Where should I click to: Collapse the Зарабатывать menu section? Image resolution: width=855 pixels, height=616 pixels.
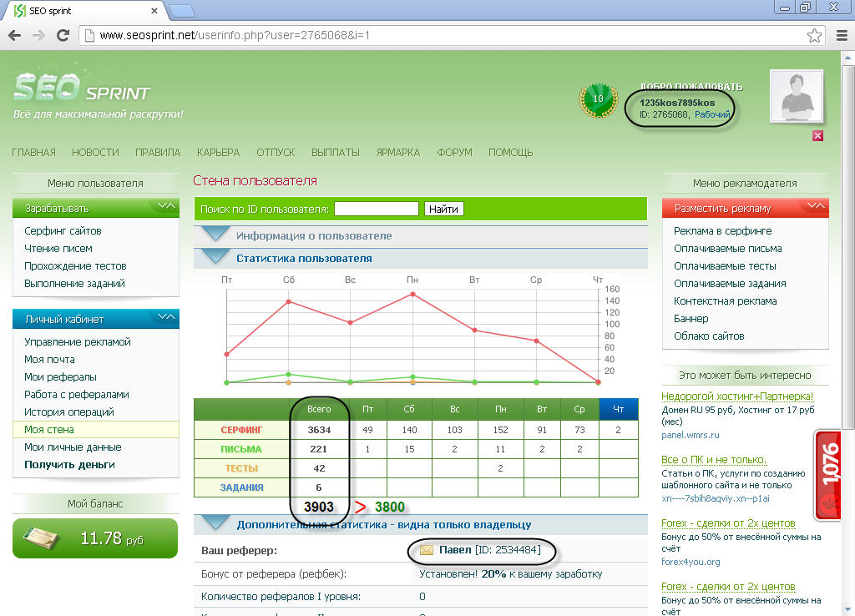[166, 206]
